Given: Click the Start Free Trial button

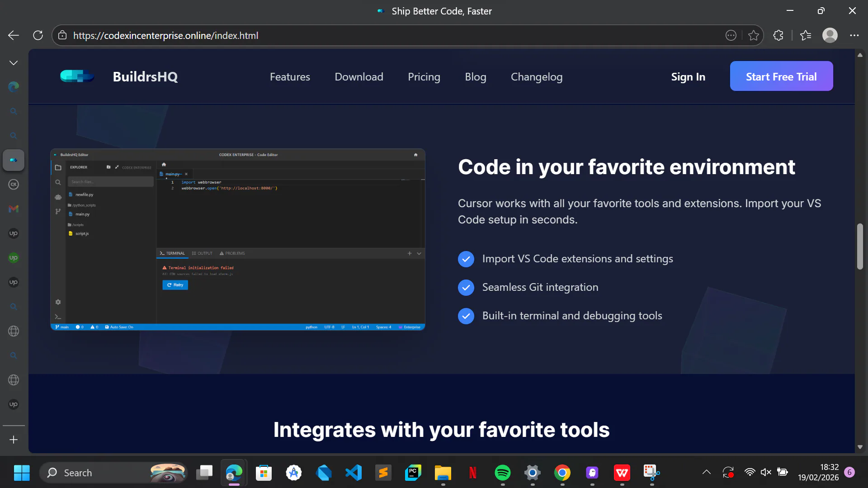Looking at the screenshot, I should coord(781,76).
